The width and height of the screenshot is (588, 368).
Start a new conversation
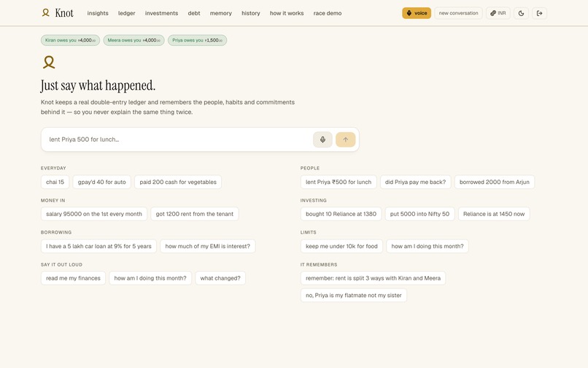point(458,13)
